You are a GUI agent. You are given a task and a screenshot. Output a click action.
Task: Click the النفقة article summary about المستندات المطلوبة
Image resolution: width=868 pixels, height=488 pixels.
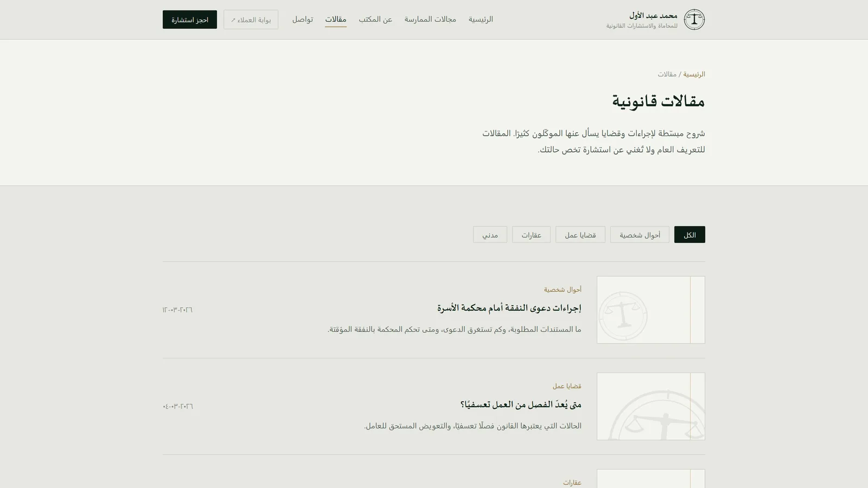pyautogui.click(x=455, y=329)
